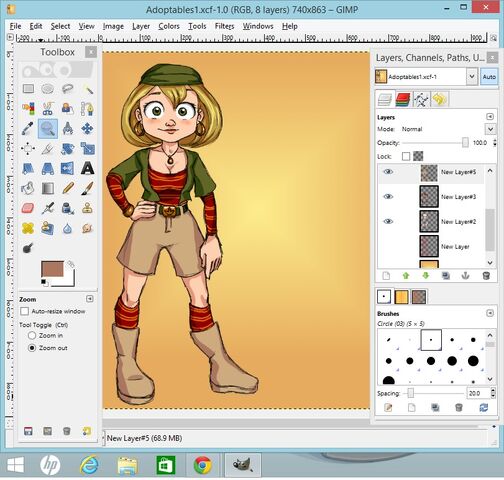
Task: Open the Layer menu
Action: (x=141, y=26)
